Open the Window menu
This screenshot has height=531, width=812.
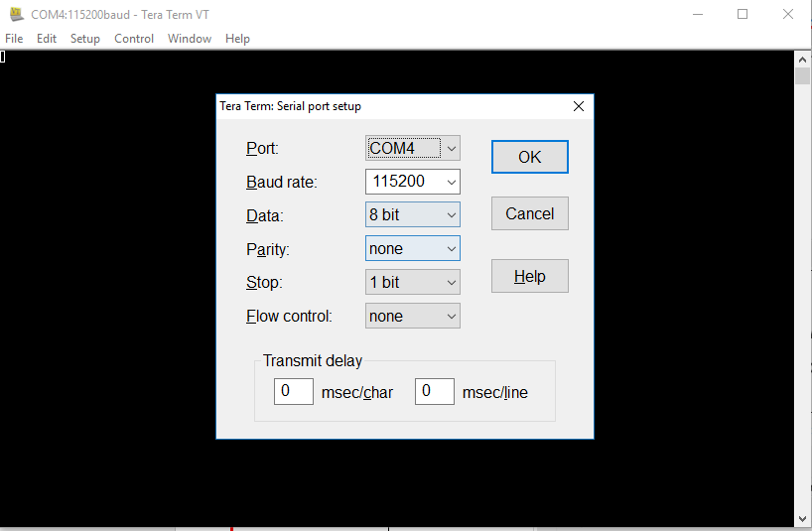pos(189,39)
